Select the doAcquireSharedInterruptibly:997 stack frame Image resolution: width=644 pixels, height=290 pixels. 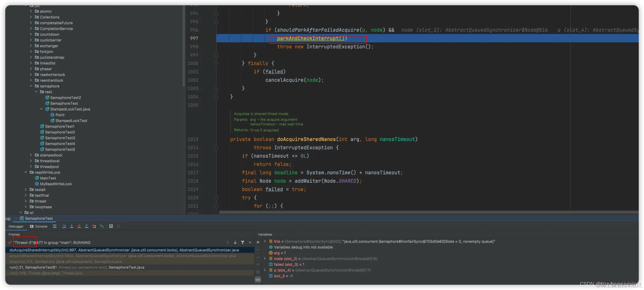tap(130, 250)
